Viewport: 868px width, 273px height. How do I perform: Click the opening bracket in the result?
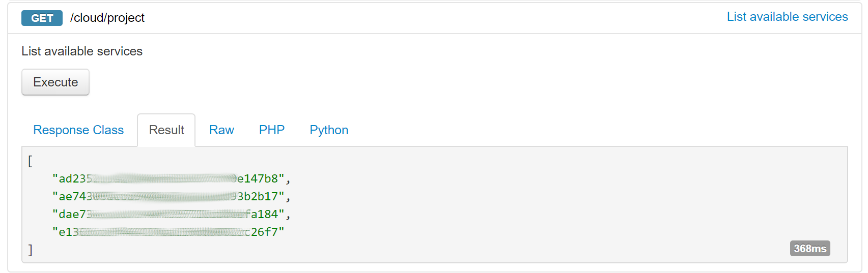click(30, 161)
